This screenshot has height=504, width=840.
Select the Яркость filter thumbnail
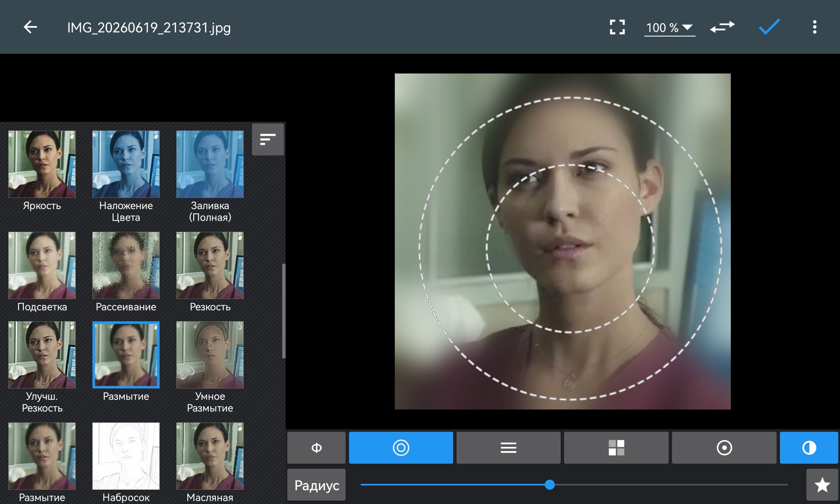42,164
